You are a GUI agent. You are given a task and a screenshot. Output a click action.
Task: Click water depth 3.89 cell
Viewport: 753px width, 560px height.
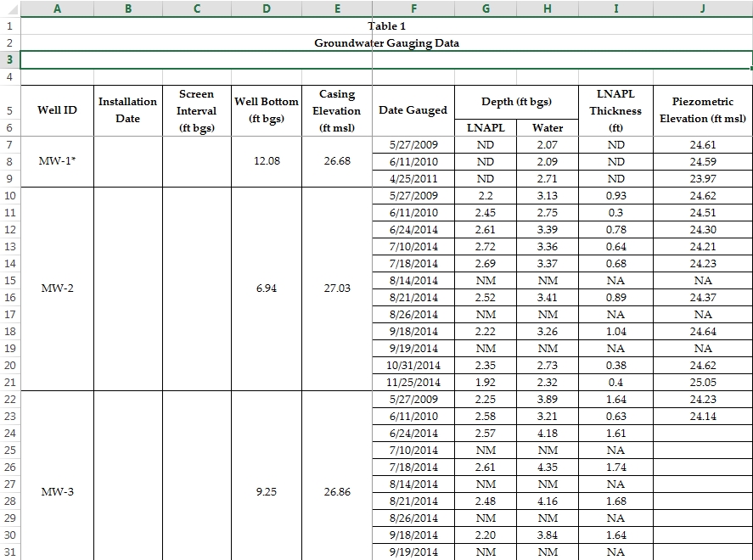click(x=548, y=400)
